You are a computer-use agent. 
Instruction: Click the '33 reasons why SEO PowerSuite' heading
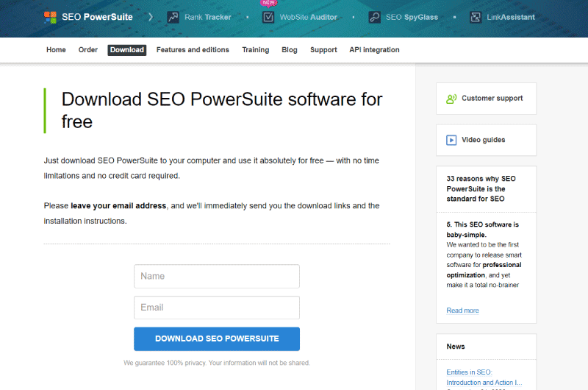point(481,189)
